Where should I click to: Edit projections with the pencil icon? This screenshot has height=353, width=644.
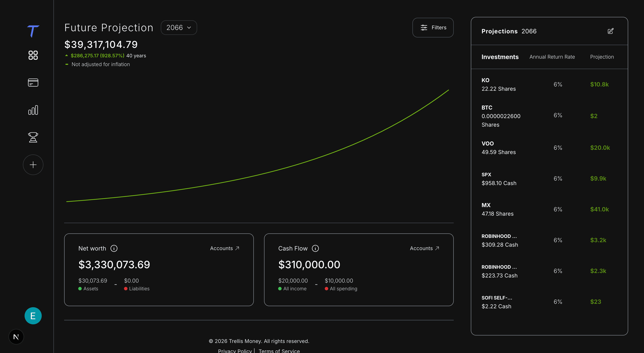point(610,31)
